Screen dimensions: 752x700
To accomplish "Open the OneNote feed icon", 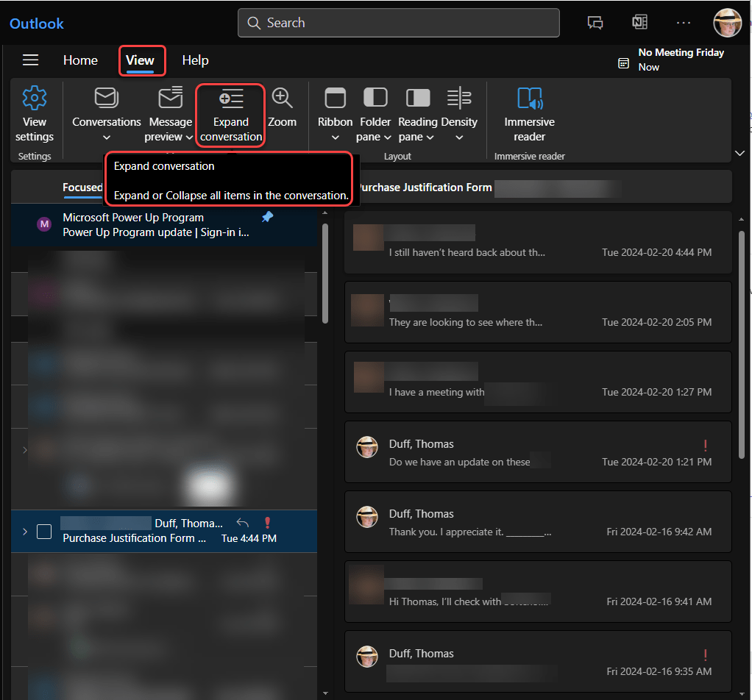I will click(x=639, y=23).
